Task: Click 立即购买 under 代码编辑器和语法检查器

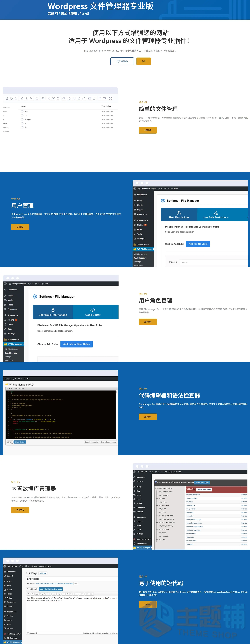Action: point(148,417)
